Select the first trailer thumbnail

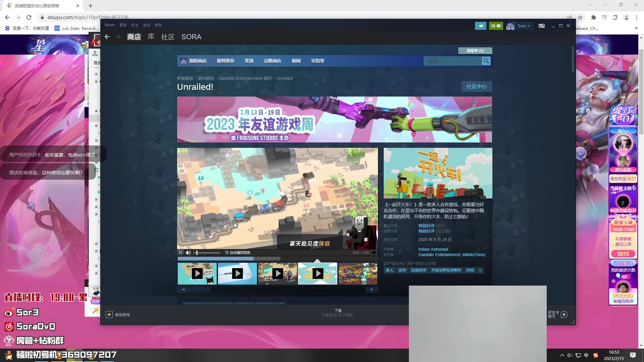pyautogui.click(x=197, y=274)
